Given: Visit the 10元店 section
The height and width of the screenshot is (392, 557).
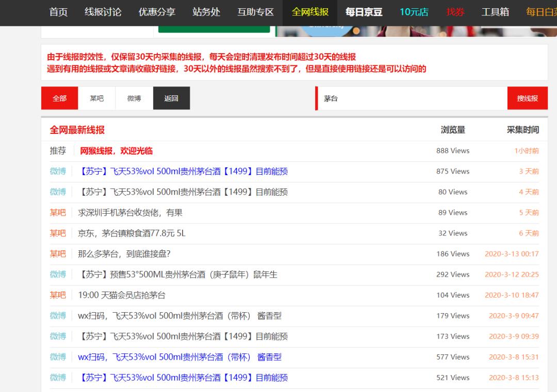Looking at the screenshot, I should 415,13.
